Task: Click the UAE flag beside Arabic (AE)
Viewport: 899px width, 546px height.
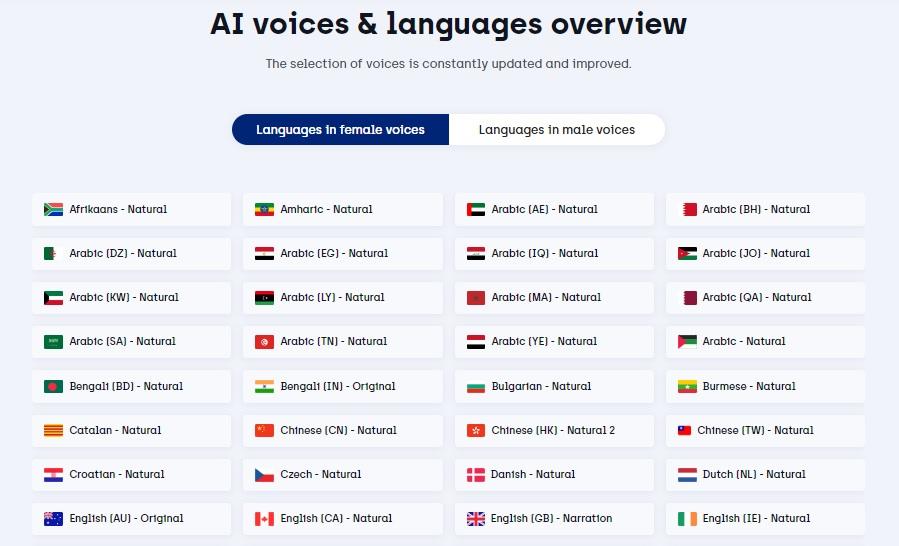Action: (476, 209)
